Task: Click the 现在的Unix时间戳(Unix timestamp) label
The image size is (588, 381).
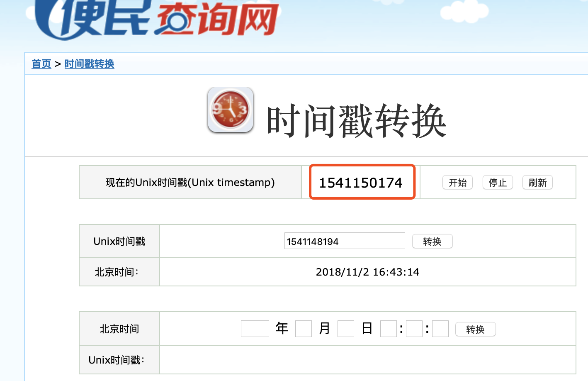Action: click(x=190, y=183)
